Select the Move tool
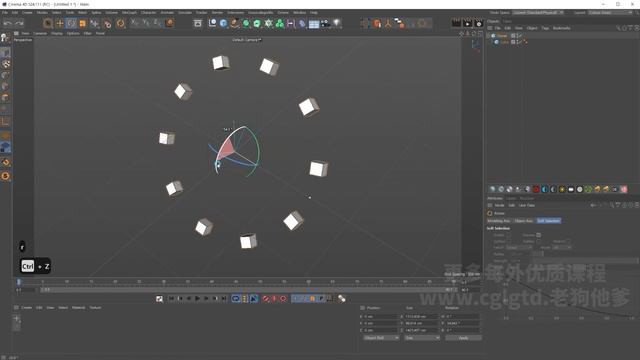The width and height of the screenshot is (640, 360). 60,24
